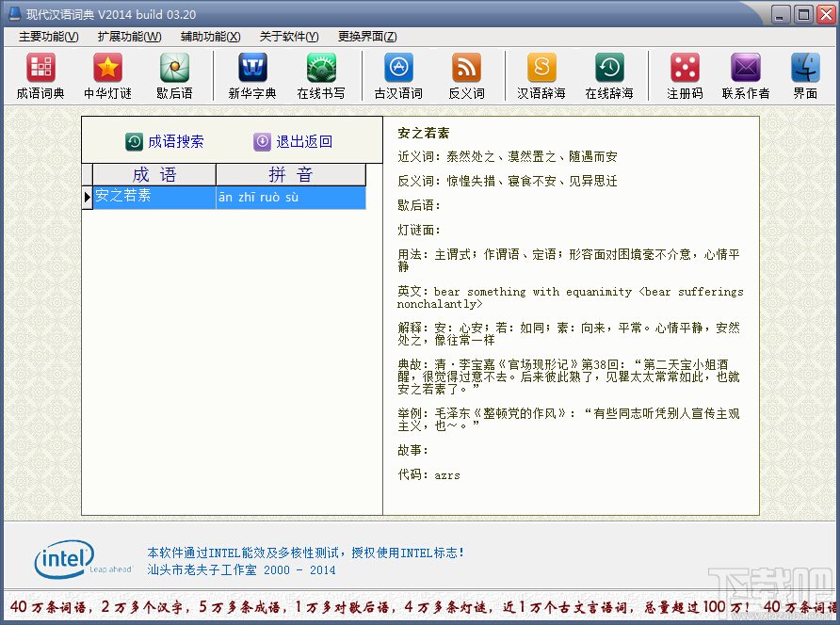Click the pinyin cell ān zhī ruò sù
Image resolution: width=840 pixels, height=625 pixels.
pyautogui.click(x=291, y=197)
